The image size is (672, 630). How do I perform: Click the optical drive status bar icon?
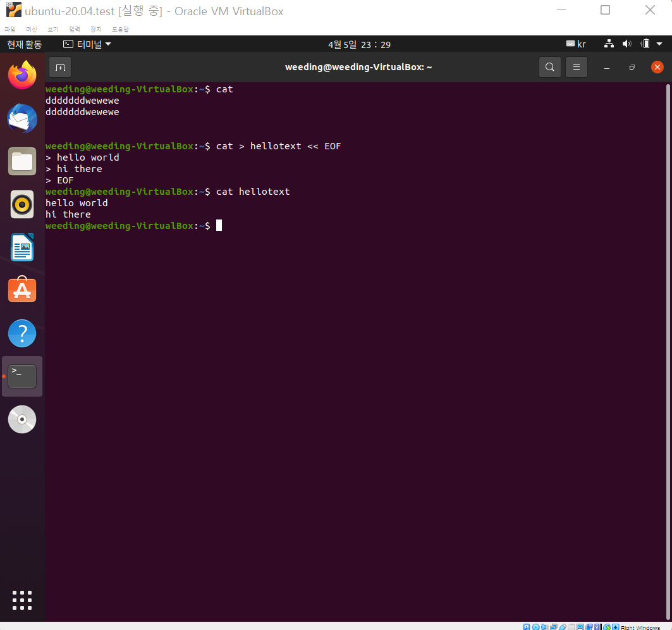pyautogui.click(x=535, y=627)
